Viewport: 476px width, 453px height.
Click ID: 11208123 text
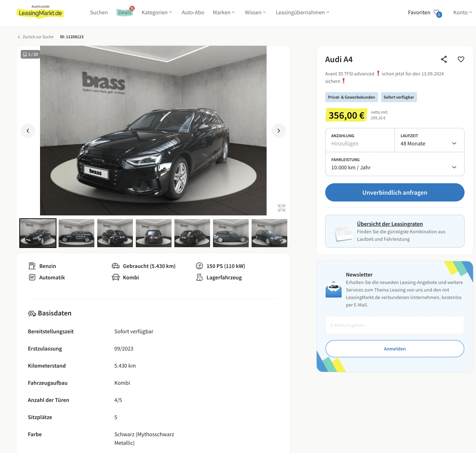pos(72,37)
